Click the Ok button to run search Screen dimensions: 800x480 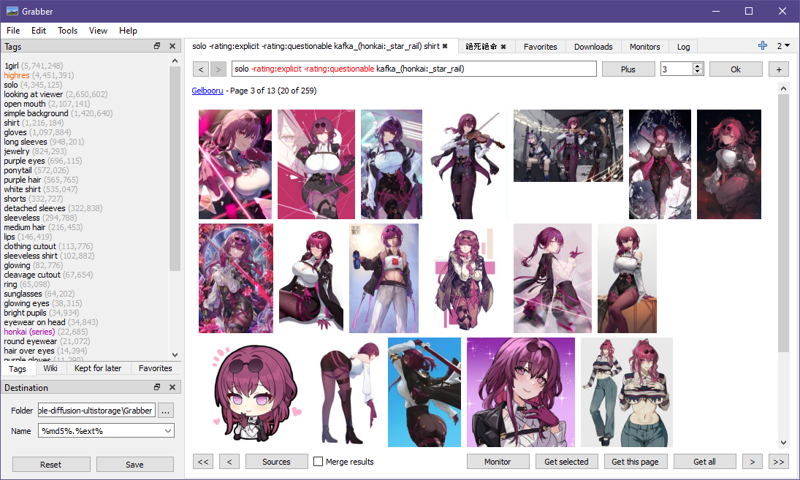[735, 69]
